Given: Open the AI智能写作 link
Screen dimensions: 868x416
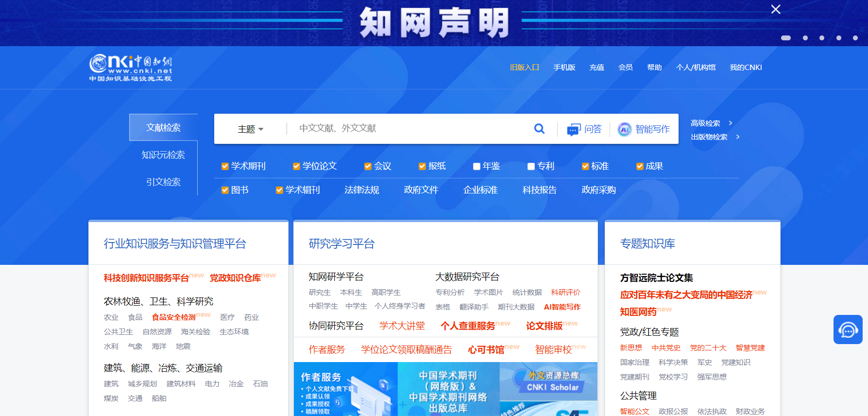Looking at the screenshot, I should pos(562,307).
